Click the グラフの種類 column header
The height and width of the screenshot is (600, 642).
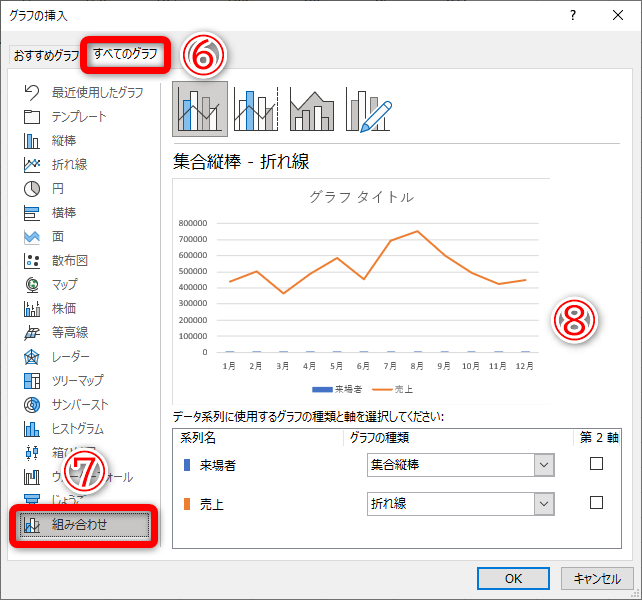click(x=379, y=438)
